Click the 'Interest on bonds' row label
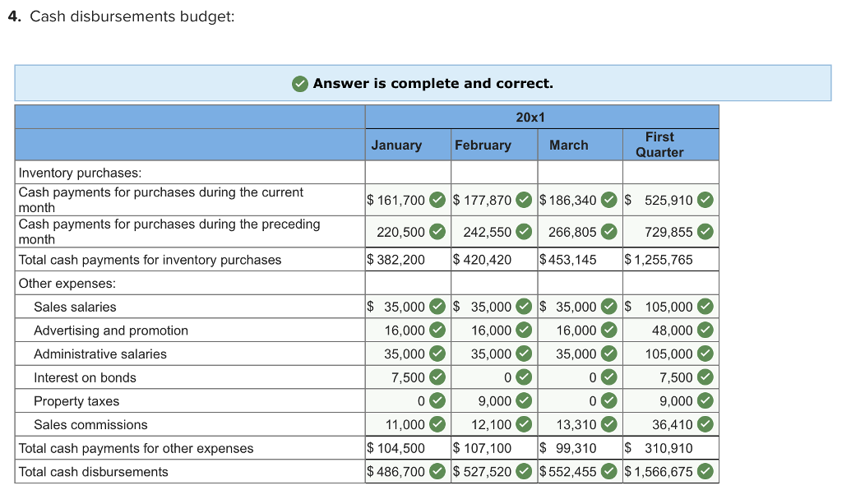Viewport: 842px width, 504px height. point(85,378)
